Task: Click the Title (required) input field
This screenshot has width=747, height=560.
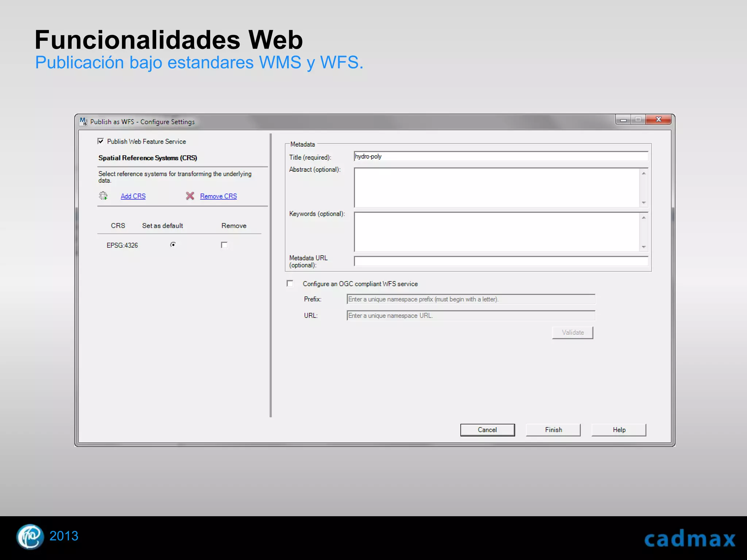Action: pos(501,156)
